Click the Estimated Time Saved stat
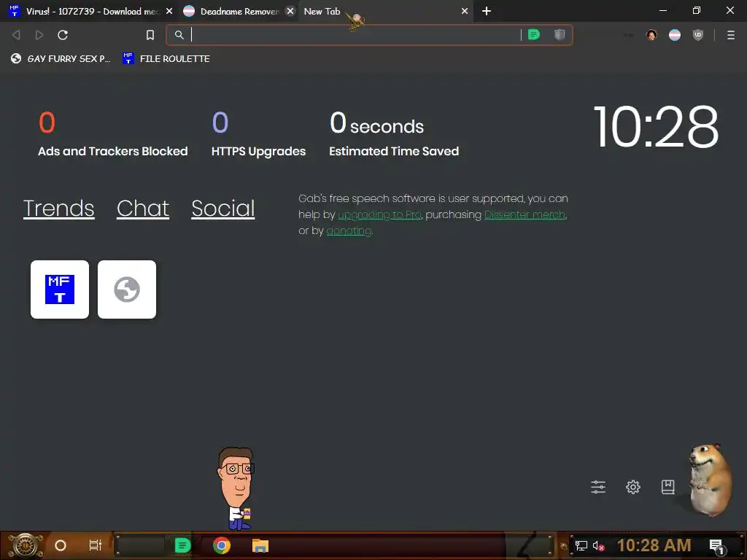Viewport: 747px width, 560px height. pos(394,134)
